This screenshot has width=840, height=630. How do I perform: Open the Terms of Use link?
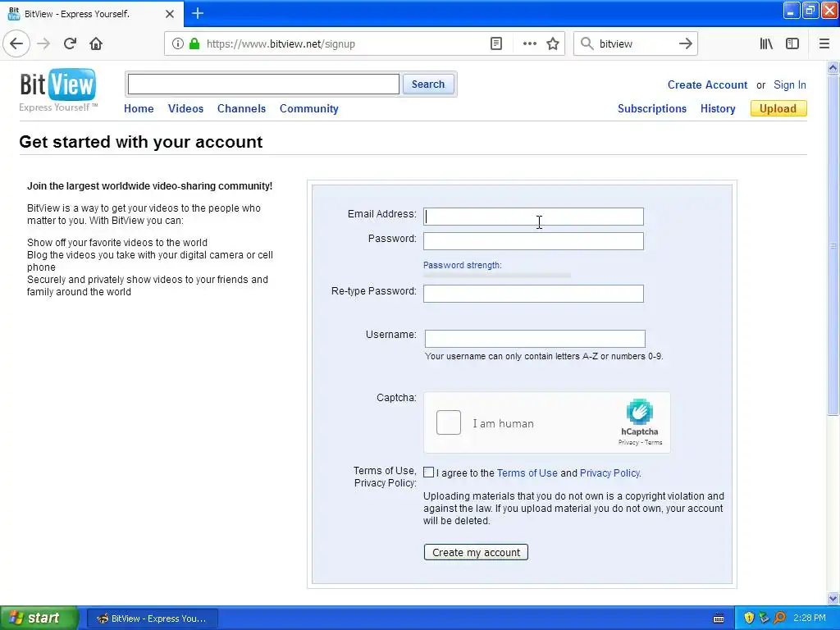pos(527,473)
